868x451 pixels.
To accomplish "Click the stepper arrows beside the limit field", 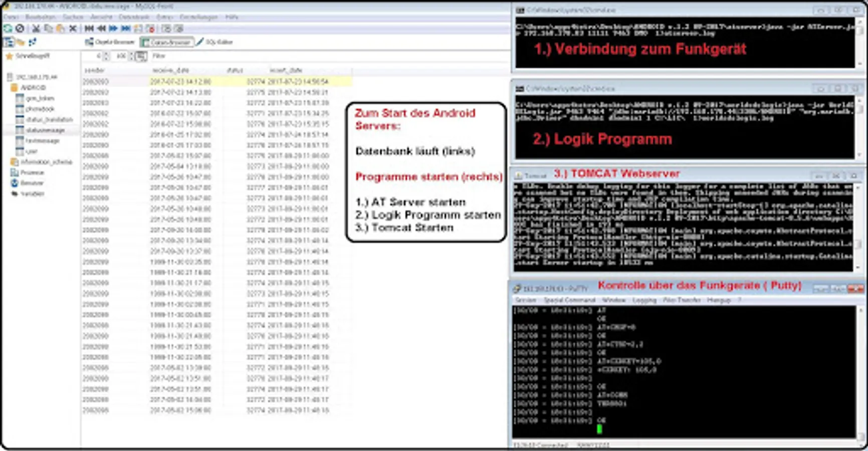I will (x=131, y=56).
